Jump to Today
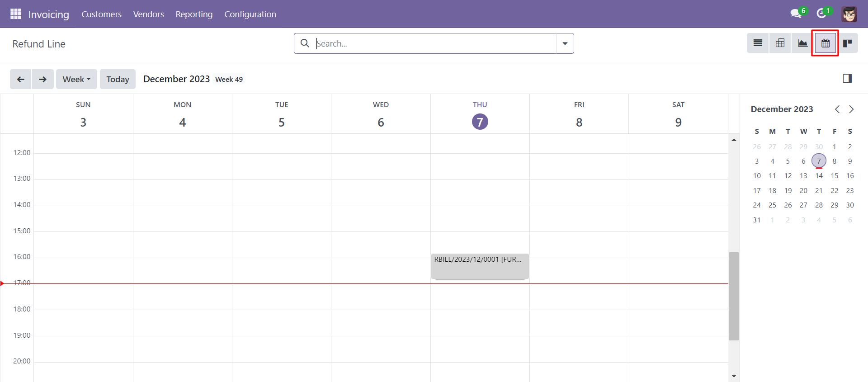Screen dimensions: 868x382 tap(118, 79)
